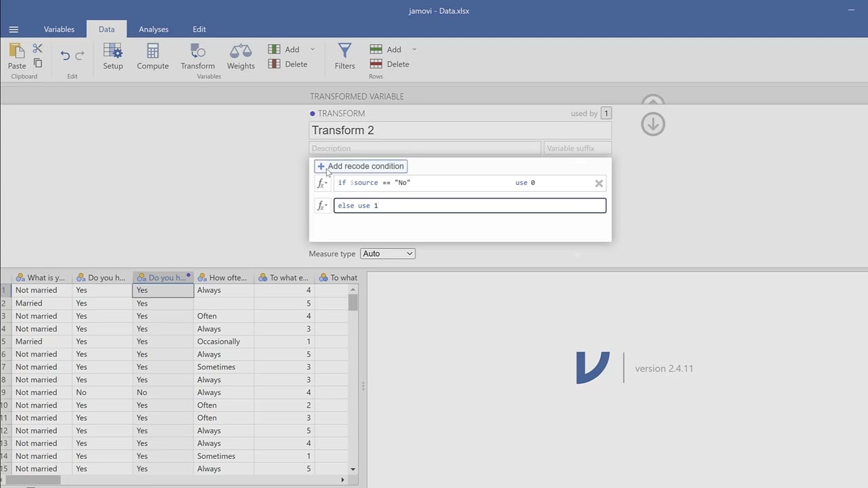Click the Cut scissors icon
This screenshot has height=488, width=868.
pos(37,49)
